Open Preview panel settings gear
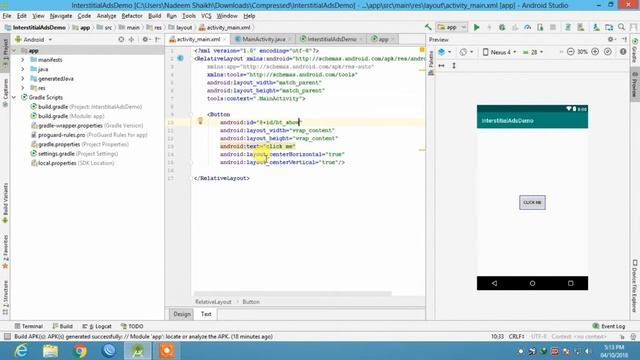 [x=611, y=40]
